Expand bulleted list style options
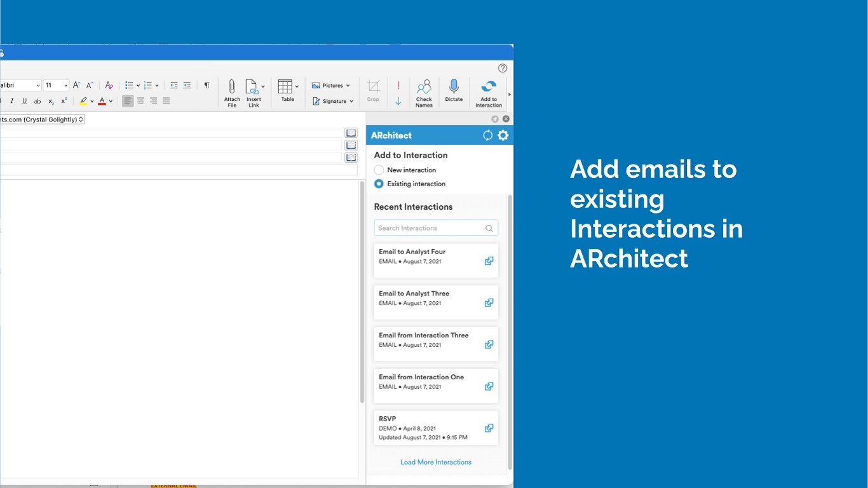The width and height of the screenshot is (868, 488). (x=138, y=86)
